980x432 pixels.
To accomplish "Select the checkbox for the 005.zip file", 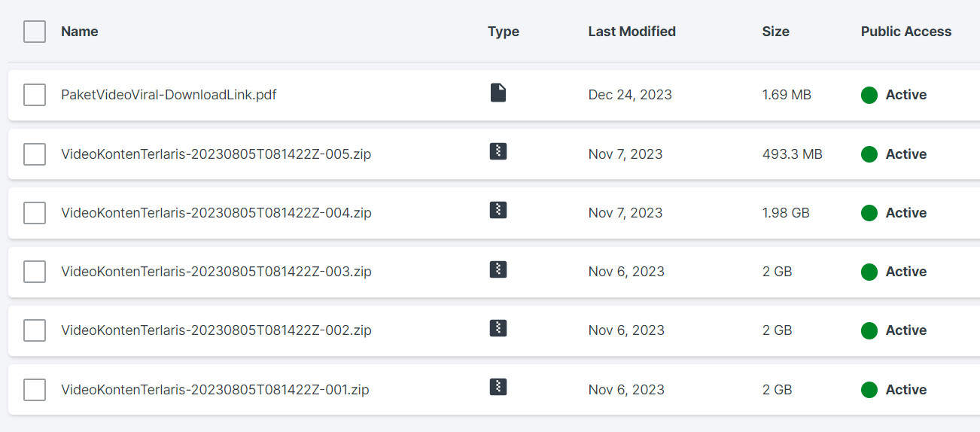I will [35, 154].
